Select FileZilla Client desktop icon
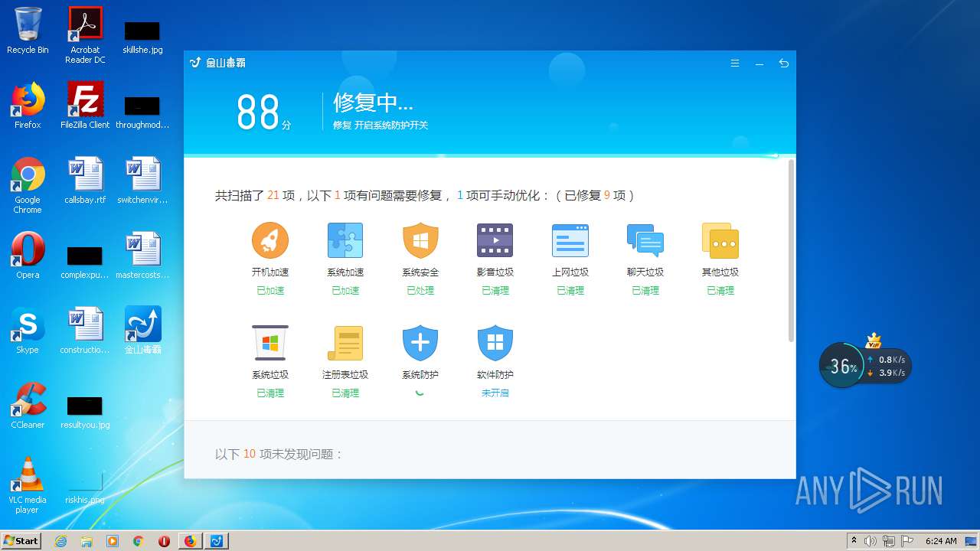 pyautogui.click(x=85, y=106)
